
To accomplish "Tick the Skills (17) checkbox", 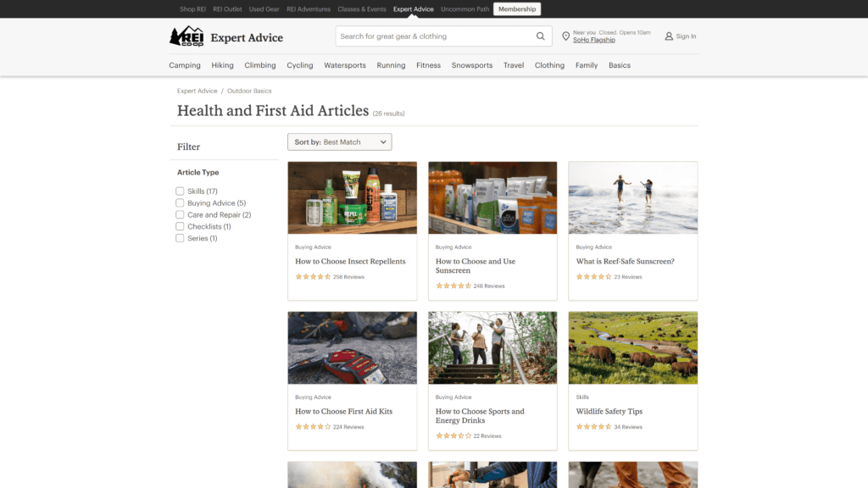I will click(x=180, y=191).
